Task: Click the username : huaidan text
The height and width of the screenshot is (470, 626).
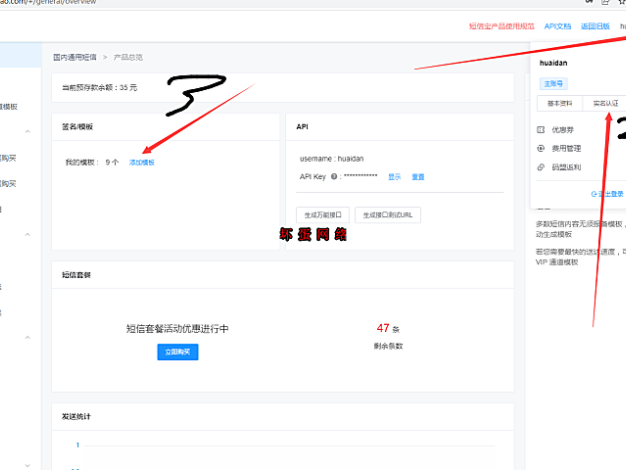Action: coord(332,159)
